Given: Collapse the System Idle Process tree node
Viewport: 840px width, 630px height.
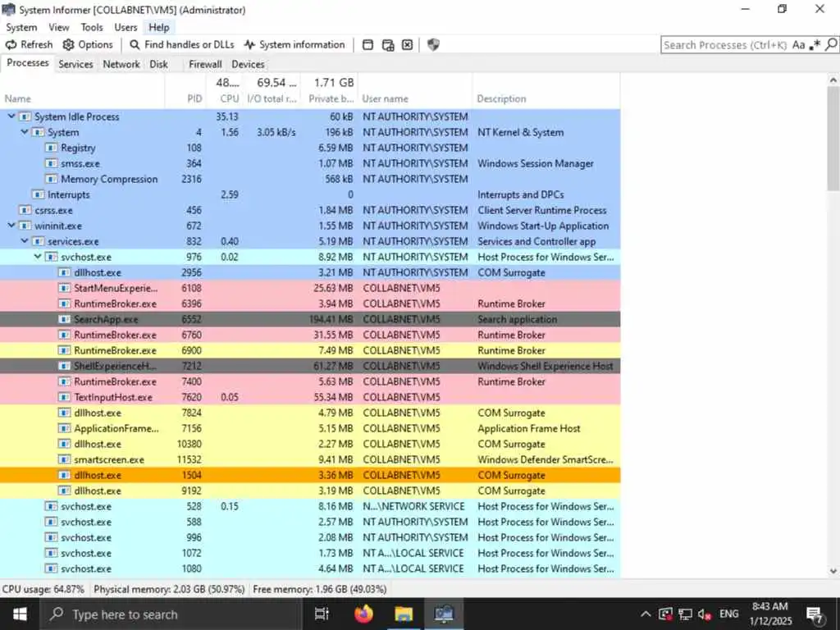Looking at the screenshot, I should (11, 116).
